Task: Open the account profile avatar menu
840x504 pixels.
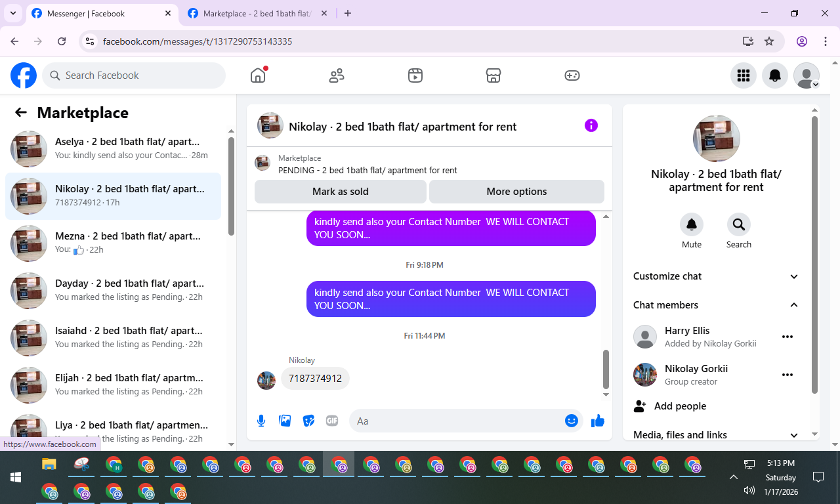Action: tap(807, 75)
